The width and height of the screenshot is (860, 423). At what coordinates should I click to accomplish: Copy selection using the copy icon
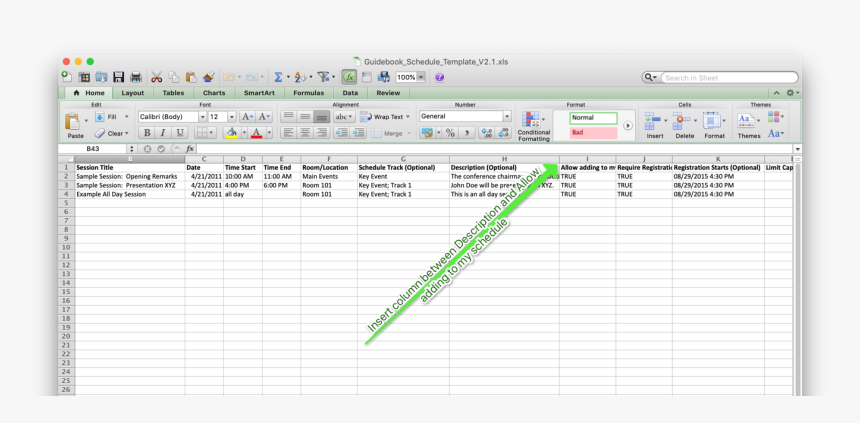(x=174, y=77)
